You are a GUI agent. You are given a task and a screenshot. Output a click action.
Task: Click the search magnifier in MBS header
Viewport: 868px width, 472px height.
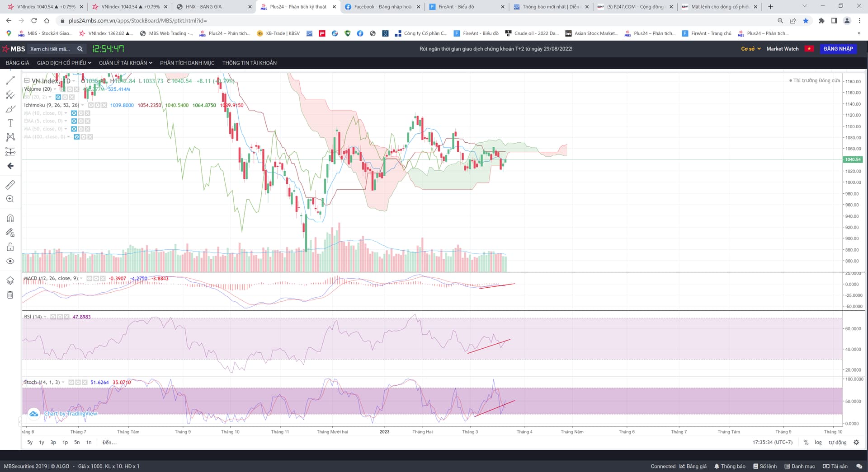80,49
